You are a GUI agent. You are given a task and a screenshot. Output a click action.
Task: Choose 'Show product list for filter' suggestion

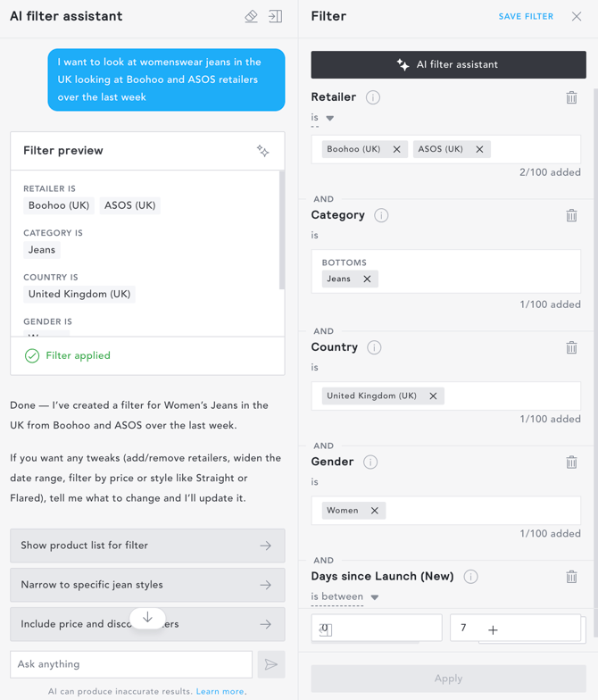coord(147,546)
